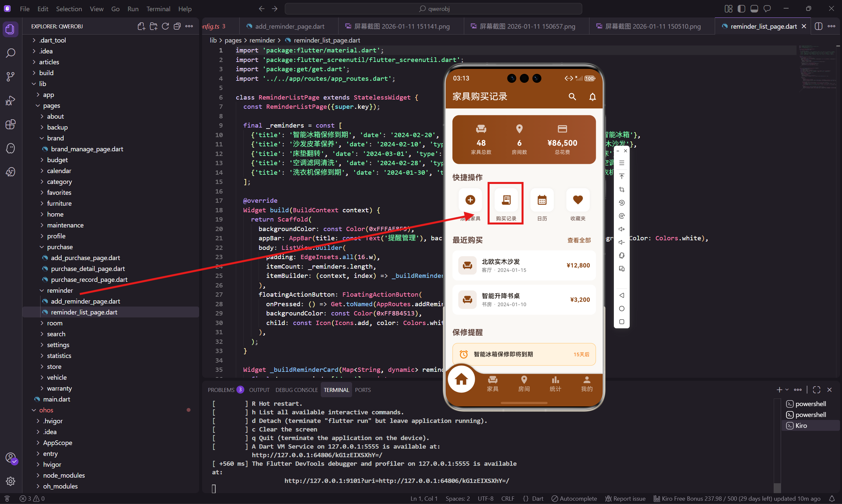
Task: Collapse the purchase folder
Action: pyautogui.click(x=60, y=247)
